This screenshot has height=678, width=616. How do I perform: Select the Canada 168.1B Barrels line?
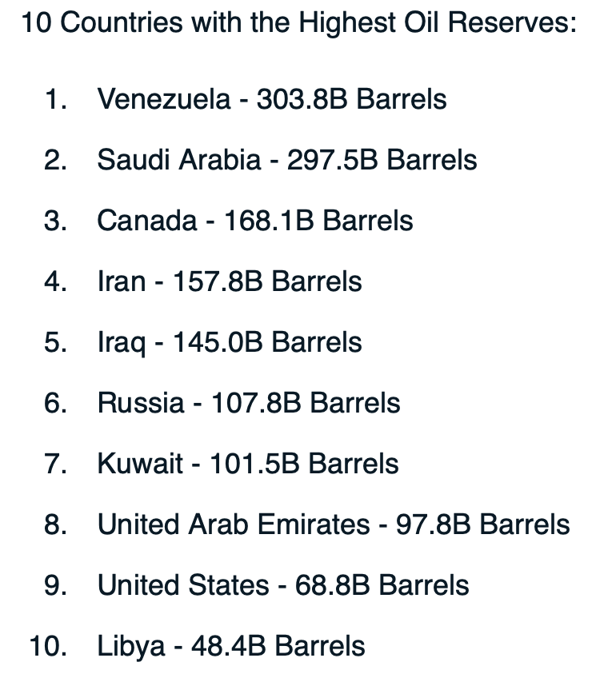point(255,221)
